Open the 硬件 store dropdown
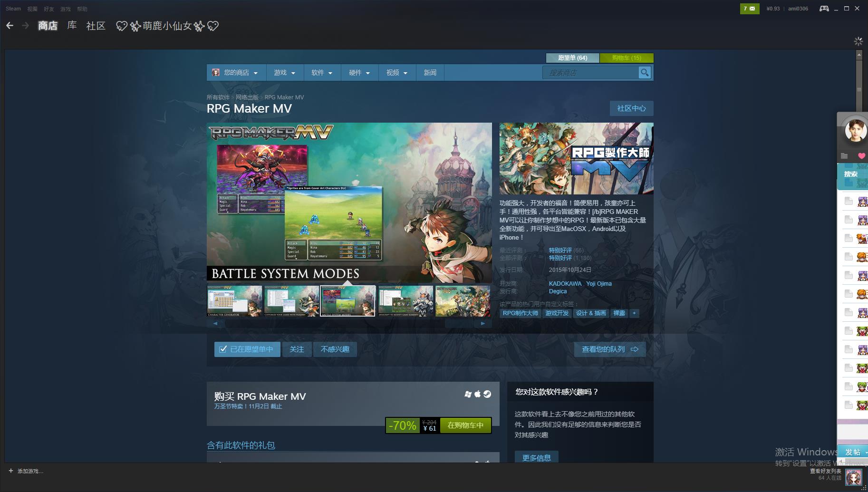Image resolution: width=868 pixels, height=492 pixels. pyautogui.click(x=359, y=73)
